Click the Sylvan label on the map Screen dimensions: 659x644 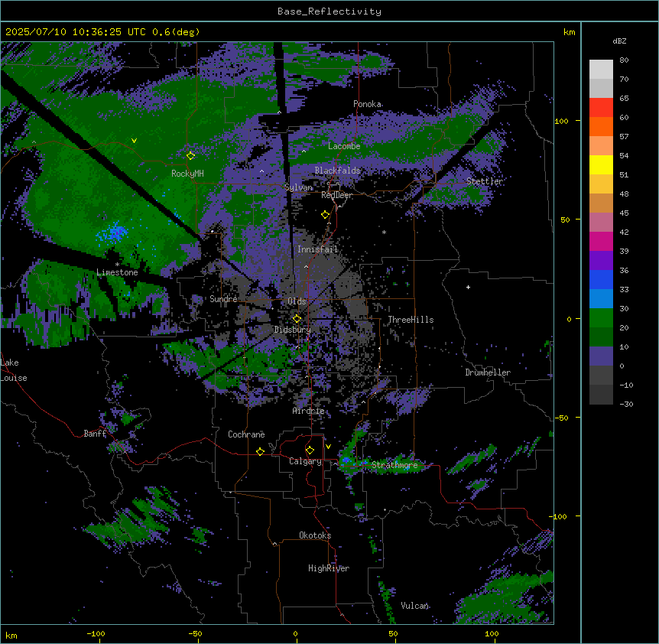click(x=298, y=187)
